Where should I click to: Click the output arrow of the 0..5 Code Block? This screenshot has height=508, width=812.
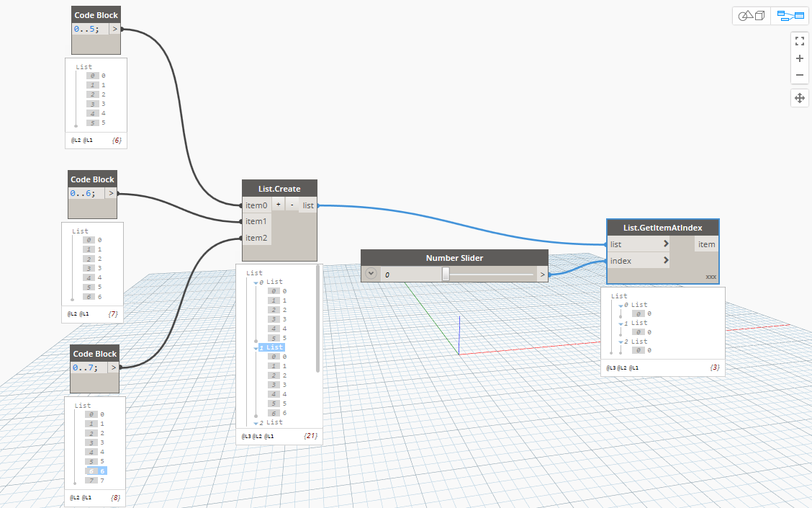pos(114,28)
